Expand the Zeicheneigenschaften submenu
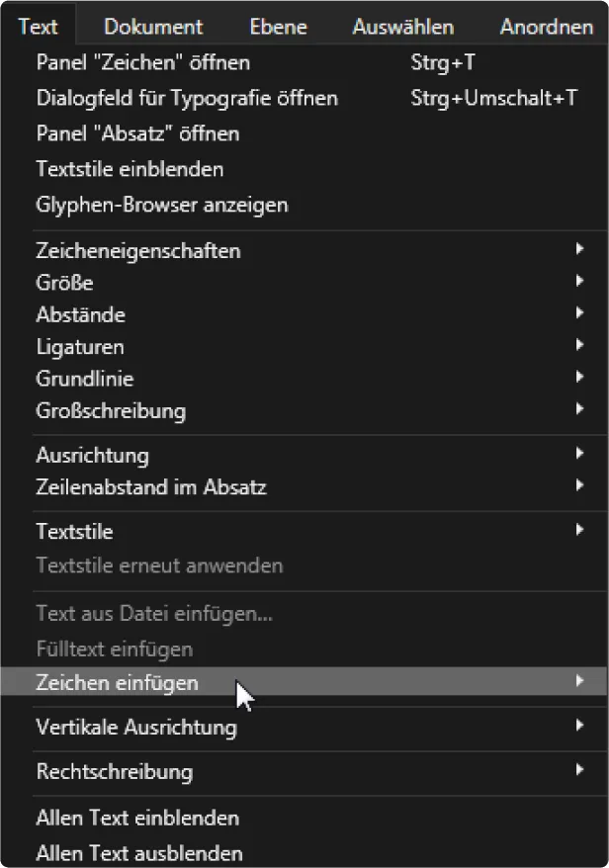Screen dimensions: 609x868 (x=138, y=251)
